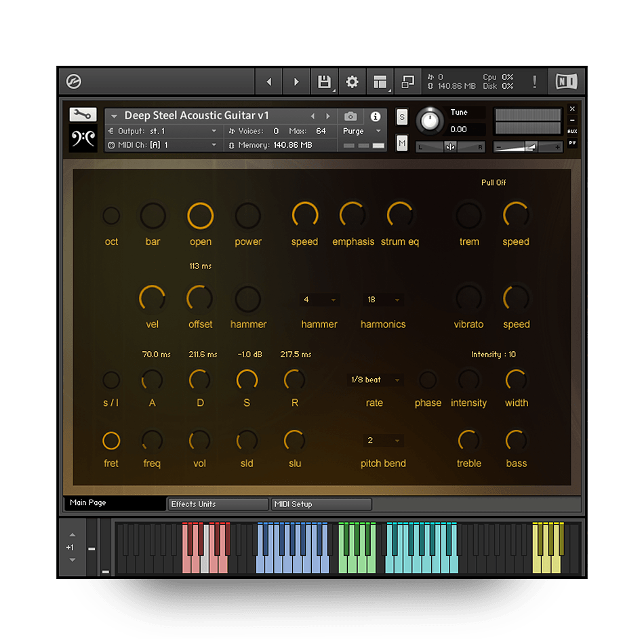Viewport: 644px width, 644px height.
Task: Click the strum eq knob
Action: [x=400, y=216]
